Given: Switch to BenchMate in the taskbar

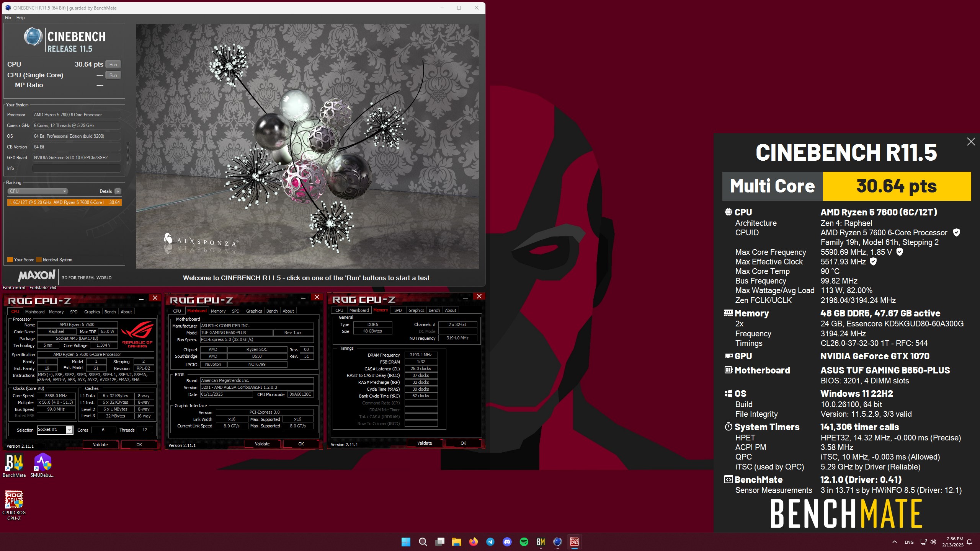Looking at the screenshot, I should (x=541, y=542).
